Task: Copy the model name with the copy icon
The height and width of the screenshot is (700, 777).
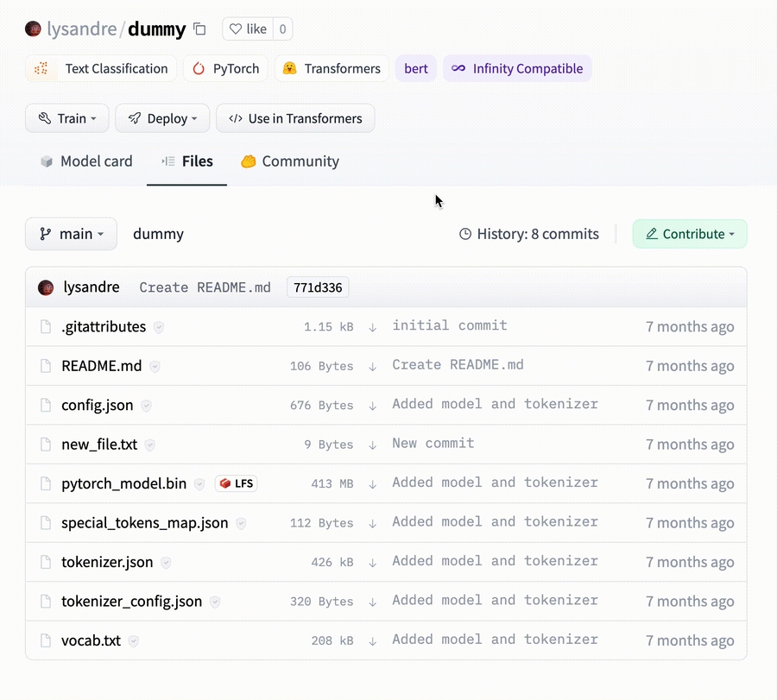Action: click(199, 29)
